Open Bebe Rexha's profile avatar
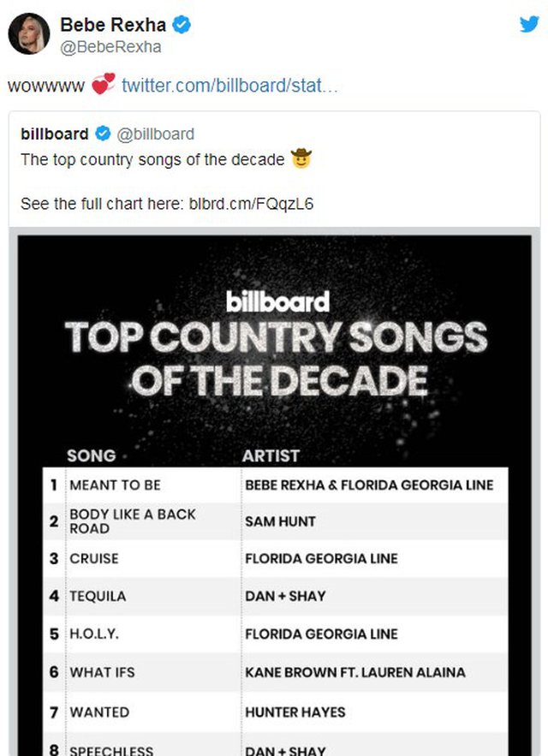Screen dimensions: 548x756 click(x=29, y=33)
